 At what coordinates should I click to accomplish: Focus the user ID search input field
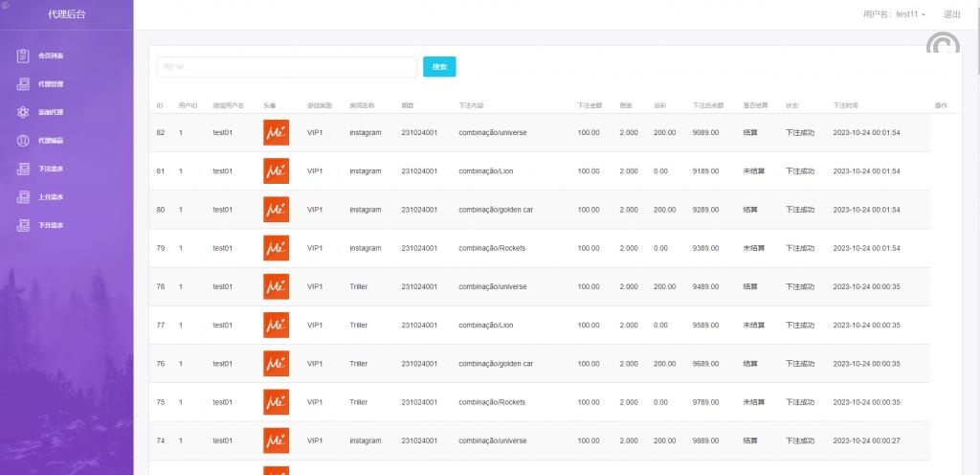(286, 67)
